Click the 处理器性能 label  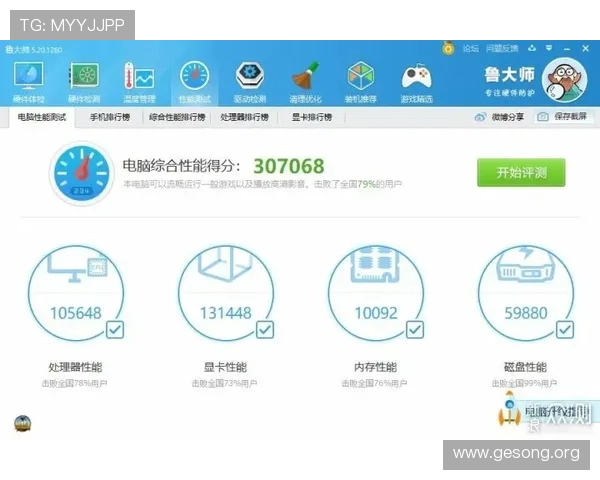pos(75,367)
